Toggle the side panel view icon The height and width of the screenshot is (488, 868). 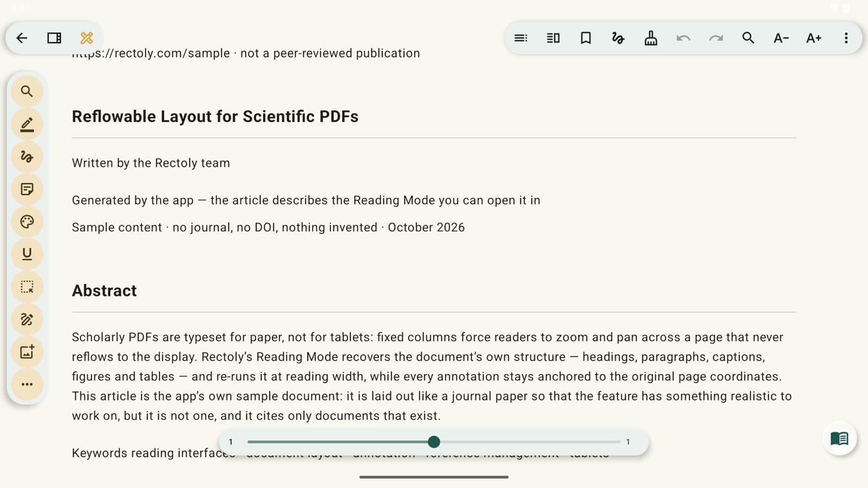[x=54, y=38]
